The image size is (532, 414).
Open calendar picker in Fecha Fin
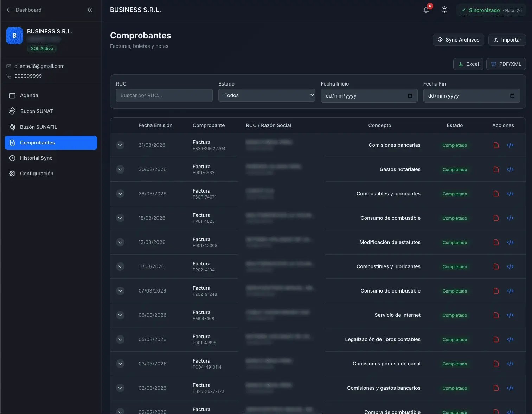click(x=512, y=96)
